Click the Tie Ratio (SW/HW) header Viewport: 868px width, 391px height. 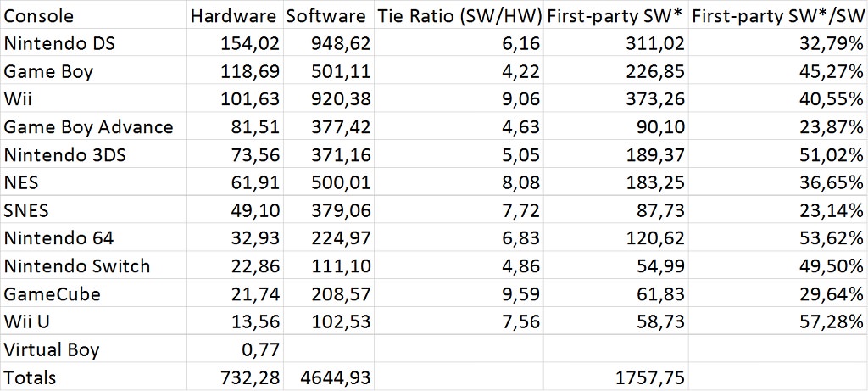pyautogui.click(x=457, y=15)
